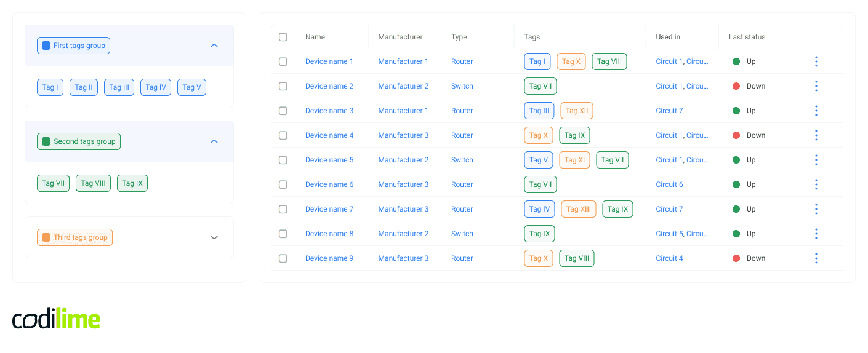Image resolution: width=868 pixels, height=353 pixels.
Task: Open the Device name 1 link
Action: pyautogui.click(x=329, y=61)
